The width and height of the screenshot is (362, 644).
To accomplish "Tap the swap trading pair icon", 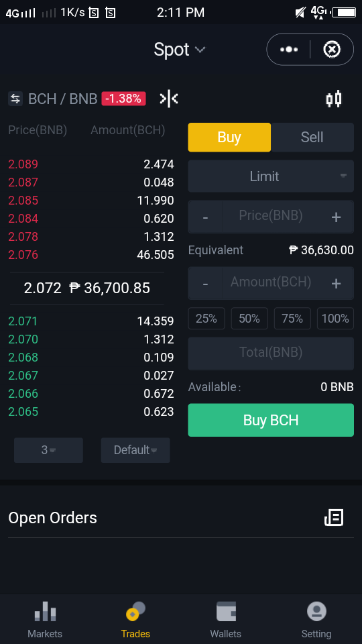I will coord(15,99).
